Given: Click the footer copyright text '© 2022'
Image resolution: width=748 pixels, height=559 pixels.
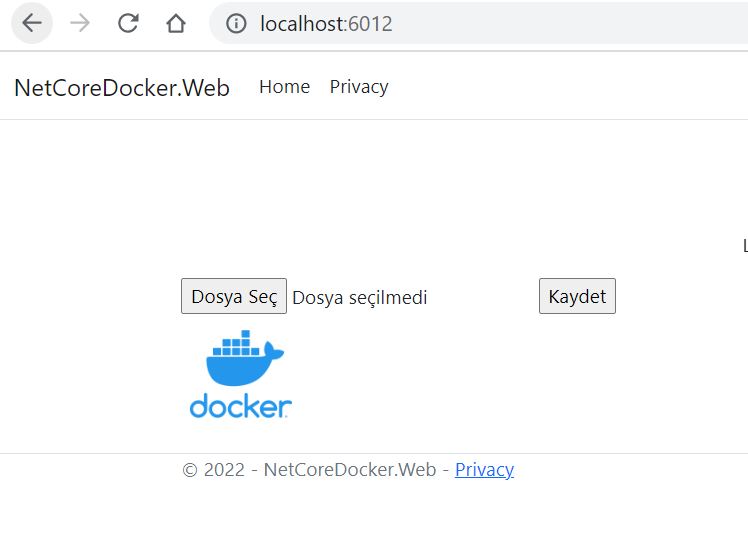Looking at the screenshot, I should pyautogui.click(x=213, y=470).
